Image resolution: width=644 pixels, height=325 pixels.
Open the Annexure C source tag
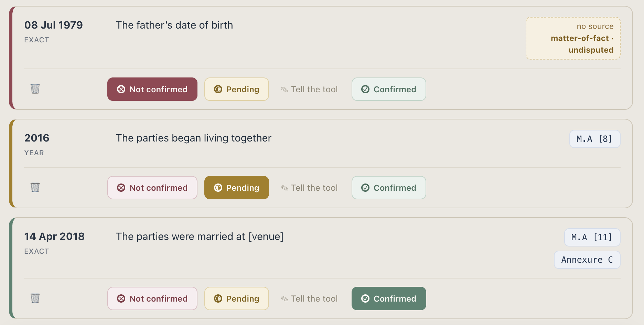coord(587,260)
